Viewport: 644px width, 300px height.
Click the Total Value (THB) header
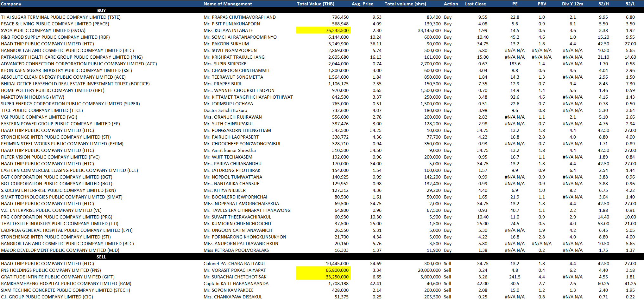315,4
